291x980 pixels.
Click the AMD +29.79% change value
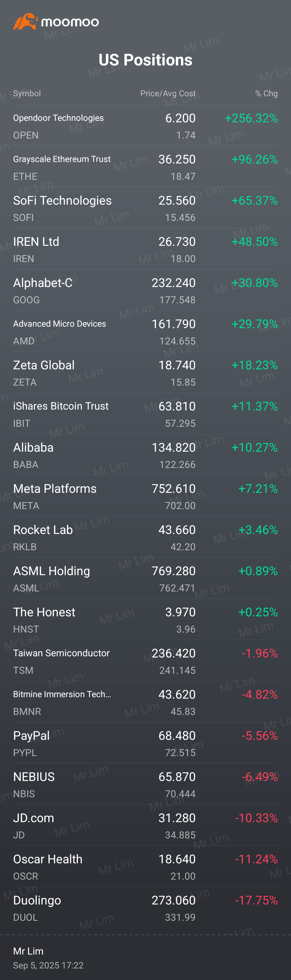[x=255, y=324]
